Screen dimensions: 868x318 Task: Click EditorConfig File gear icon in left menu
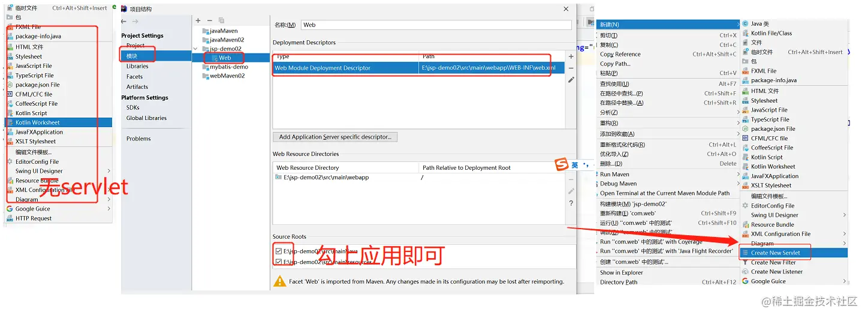(x=10, y=161)
